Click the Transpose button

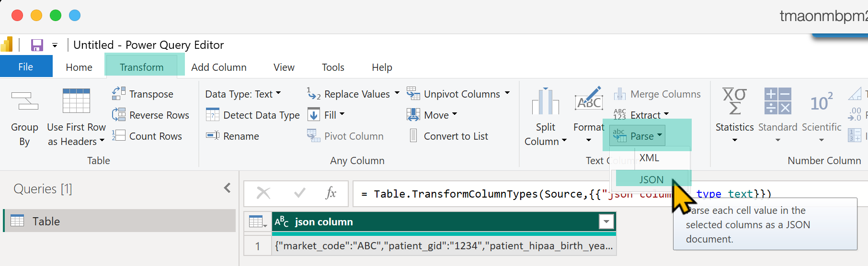(143, 94)
